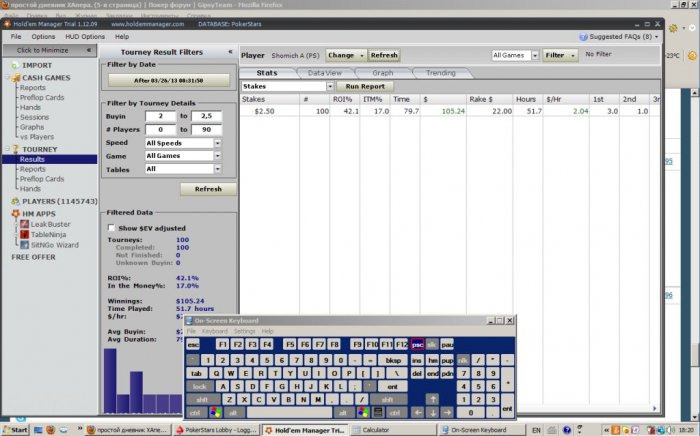This screenshot has height=436, width=700.
Task: Click the context menu key on keyboard
Action: point(378,412)
